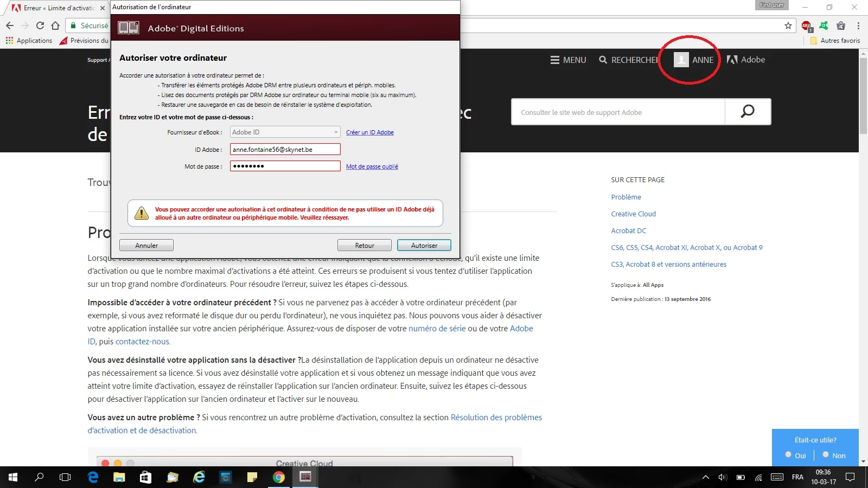Switch to Google Chrome in the taskbar

pos(279,477)
